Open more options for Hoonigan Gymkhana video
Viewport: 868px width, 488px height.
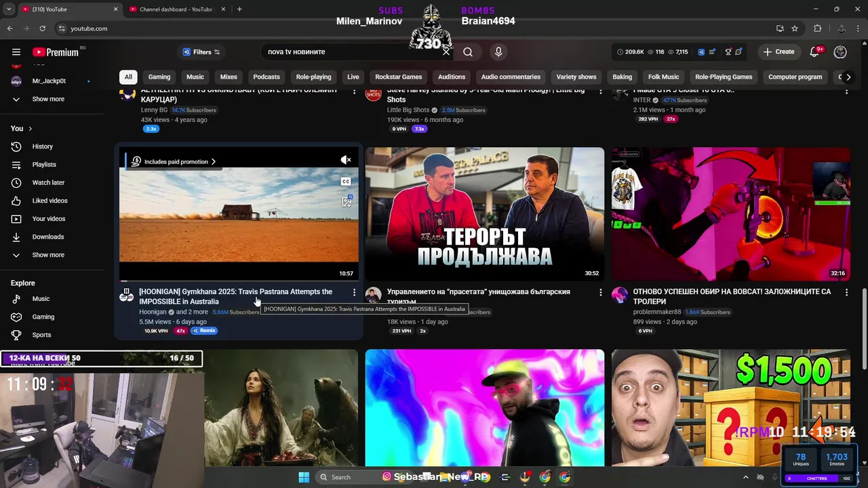click(x=354, y=292)
